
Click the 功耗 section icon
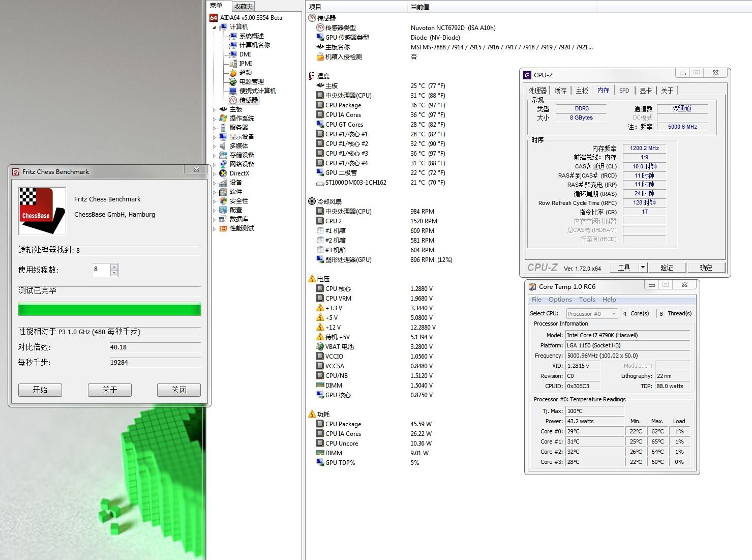click(312, 414)
